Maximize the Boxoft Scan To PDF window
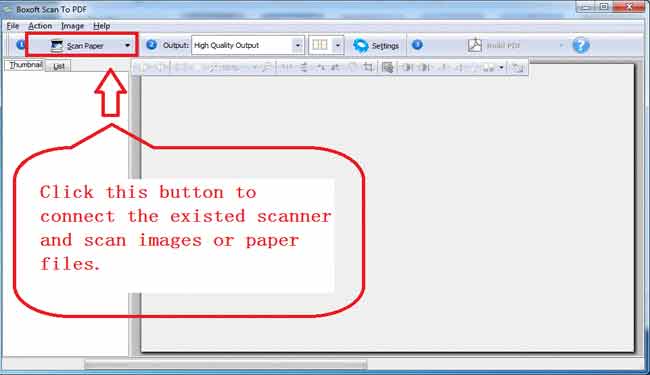 [x=604, y=7]
